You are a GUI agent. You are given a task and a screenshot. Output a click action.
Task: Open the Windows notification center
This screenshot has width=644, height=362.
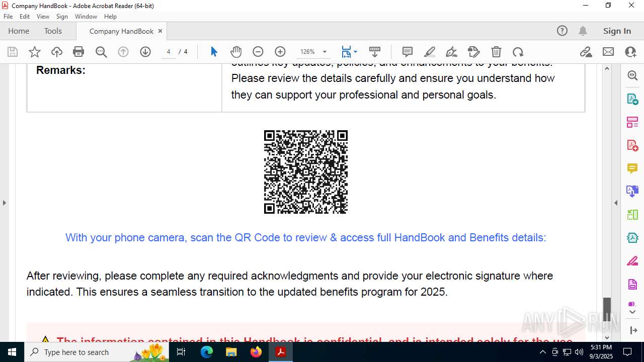point(627,352)
